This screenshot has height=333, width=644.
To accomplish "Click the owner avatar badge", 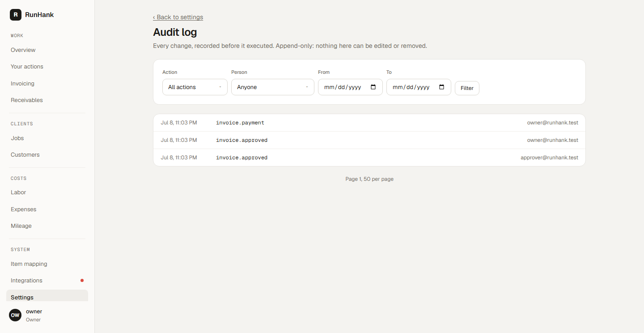I will (15, 315).
